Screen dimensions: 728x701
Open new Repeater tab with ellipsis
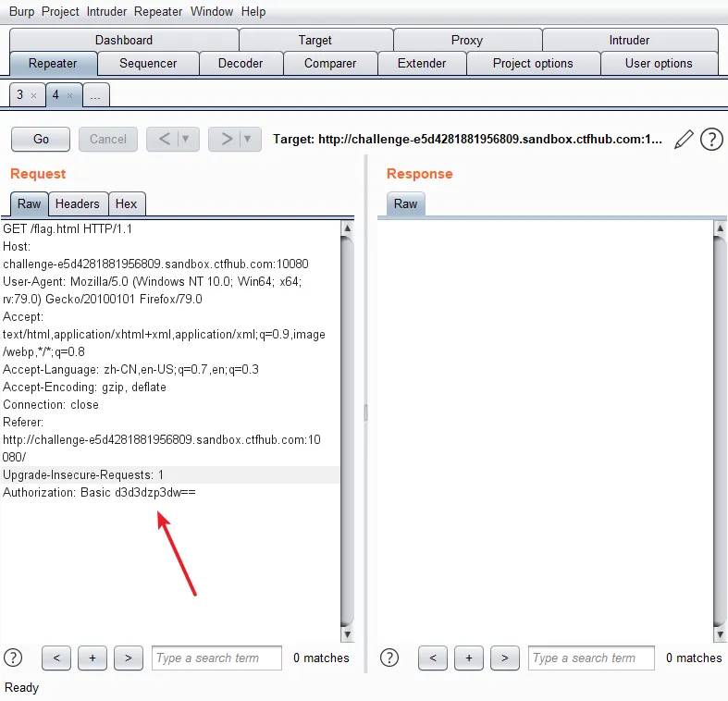(95, 95)
